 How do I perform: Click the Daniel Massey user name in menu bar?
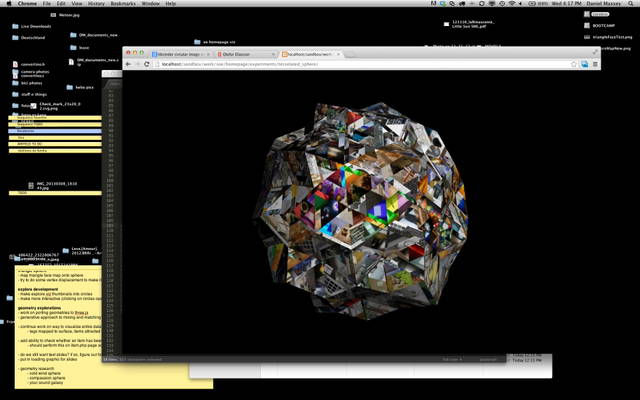pyautogui.click(x=603, y=3)
